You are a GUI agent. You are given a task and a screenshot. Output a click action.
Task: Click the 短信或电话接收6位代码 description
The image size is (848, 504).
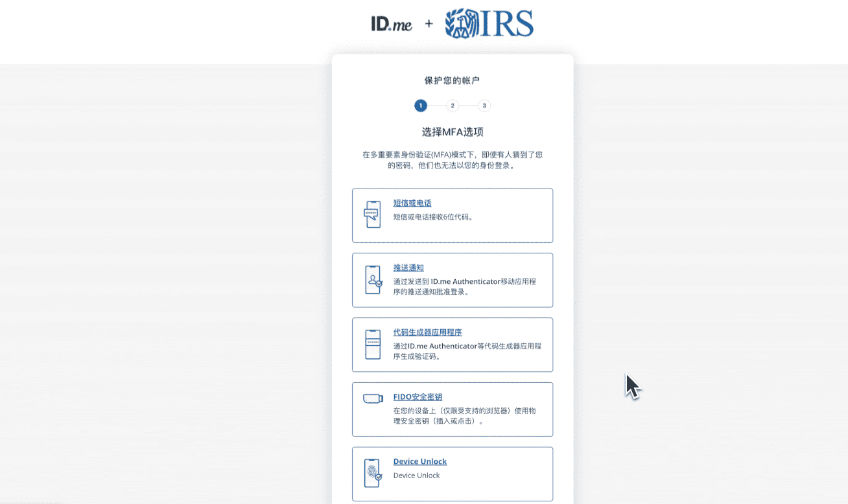pos(433,217)
